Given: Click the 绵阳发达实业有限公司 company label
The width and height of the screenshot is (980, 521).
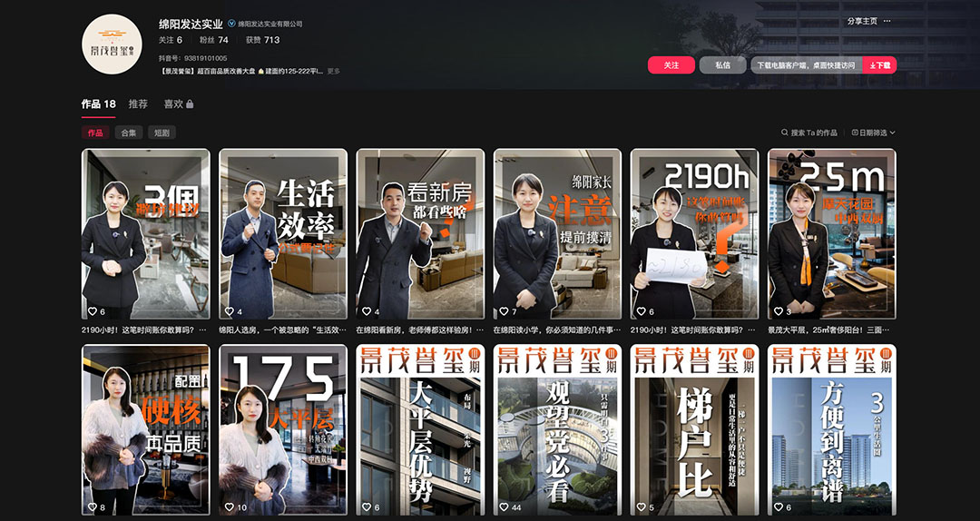Looking at the screenshot, I should coord(270,24).
